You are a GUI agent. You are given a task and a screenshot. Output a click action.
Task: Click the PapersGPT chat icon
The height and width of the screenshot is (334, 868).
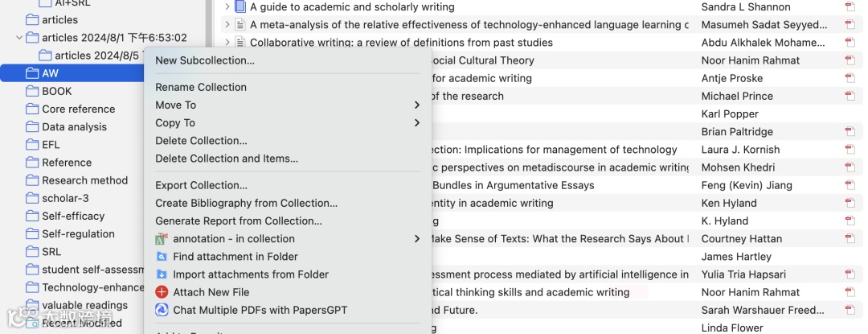click(x=161, y=310)
